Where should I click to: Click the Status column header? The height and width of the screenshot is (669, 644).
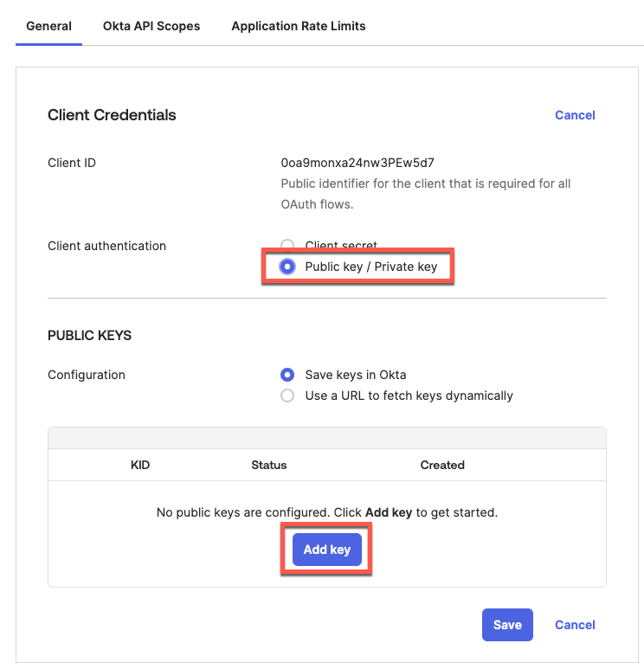click(268, 465)
